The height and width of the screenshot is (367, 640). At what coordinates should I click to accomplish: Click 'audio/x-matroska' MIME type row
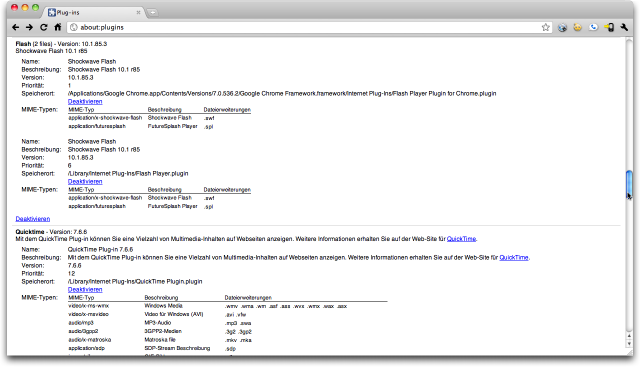point(90,340)
